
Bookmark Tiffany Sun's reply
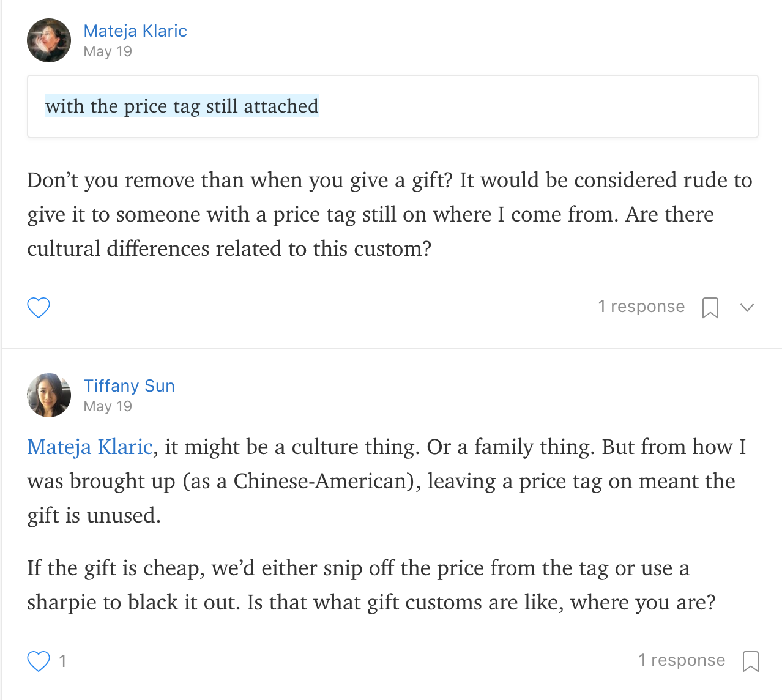click(x=750, y=661)
